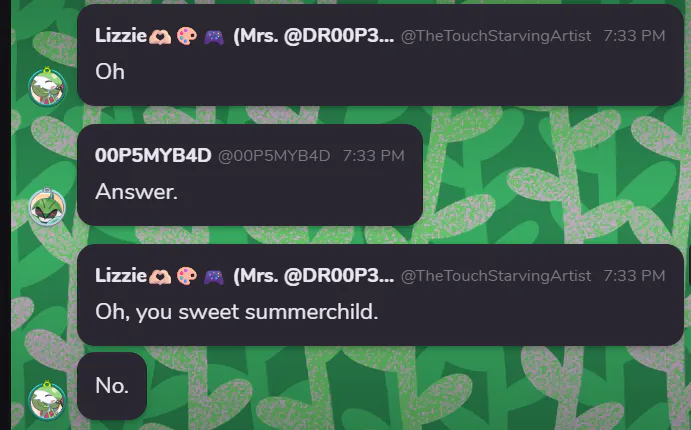The height and width of the screenshot is (430, 691).
Task: Click 7:33 PM timestamp on the "Oh" message
Action: click(x=634, y=36)
